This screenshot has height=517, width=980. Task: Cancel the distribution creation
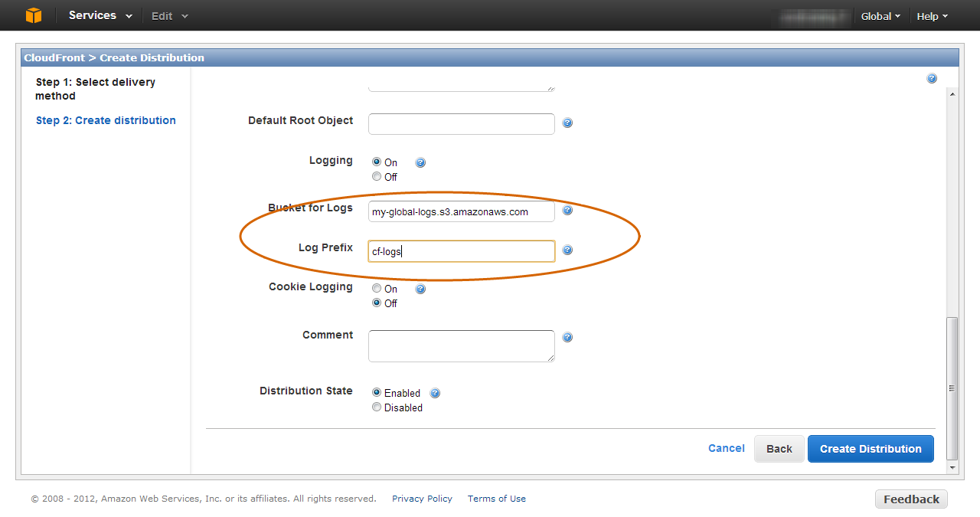pos(727,448)
